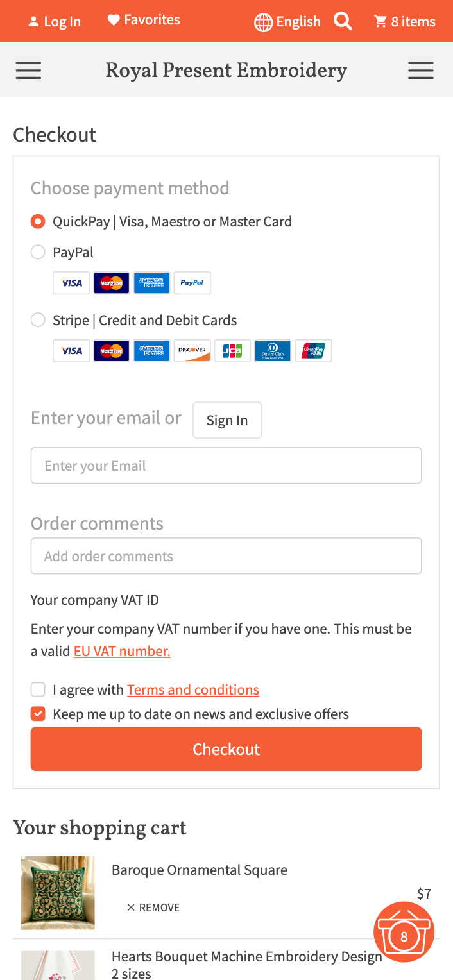Check the Terms and conditions agreement box

point(38,689)
